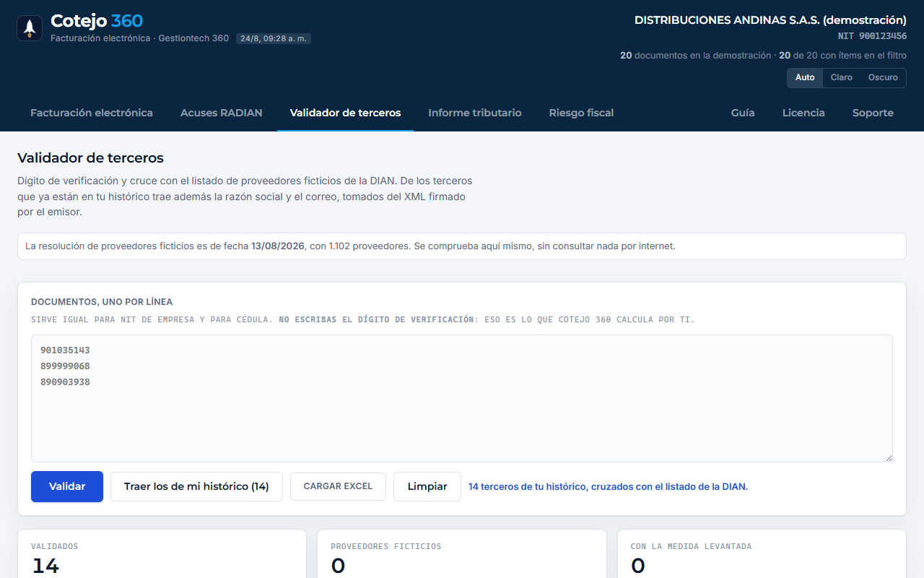
Task: Click the textarea resize handle corner
Action: pos(889,458)
